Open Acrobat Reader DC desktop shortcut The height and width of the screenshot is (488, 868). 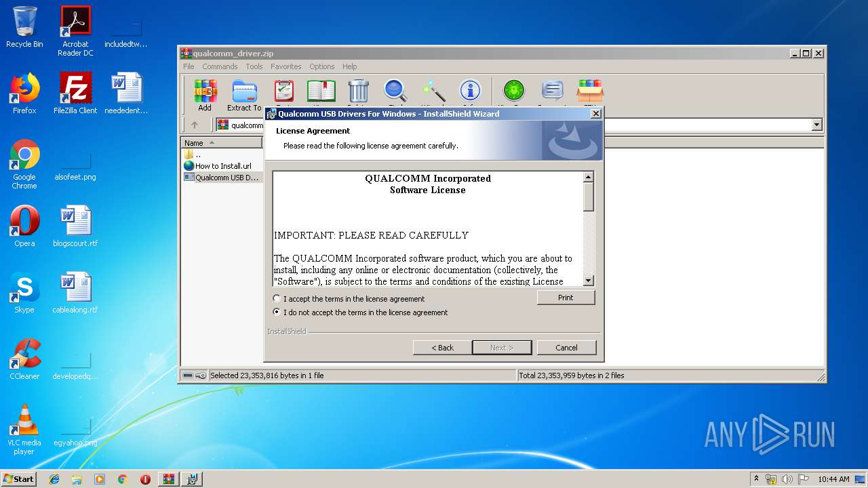pyautogui.click(x=75, y=31)
